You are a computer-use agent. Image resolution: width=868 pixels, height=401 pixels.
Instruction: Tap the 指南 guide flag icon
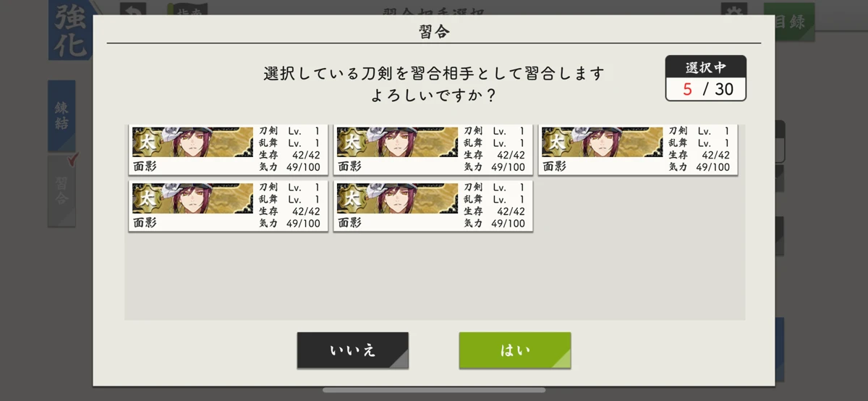click(185, 9)
